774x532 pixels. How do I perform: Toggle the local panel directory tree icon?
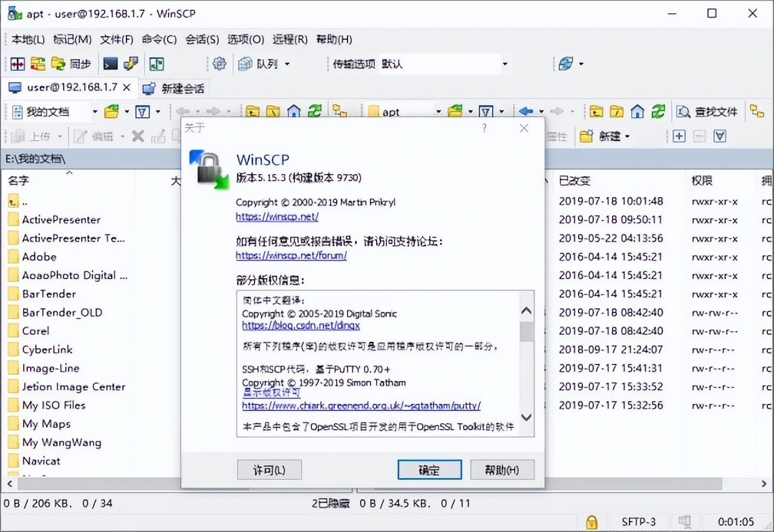pyautogui.click(x=340, y=111)
